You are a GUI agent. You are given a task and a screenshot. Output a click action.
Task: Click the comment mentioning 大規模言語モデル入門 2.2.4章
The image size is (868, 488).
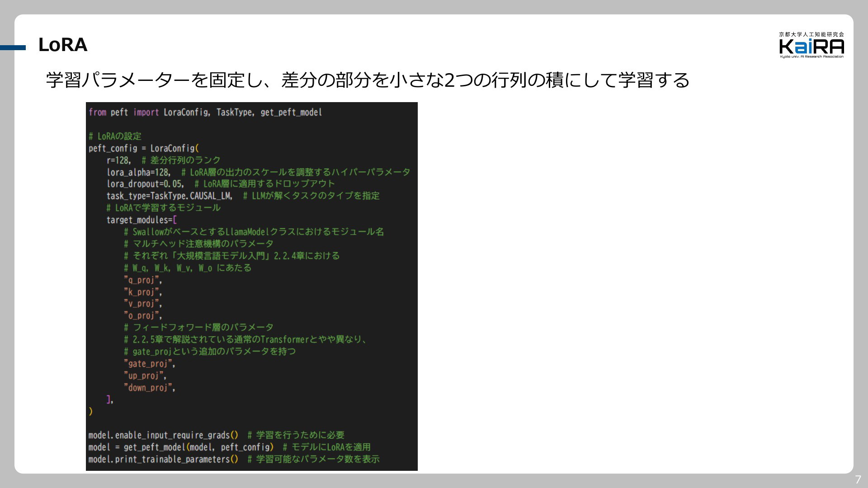(232, 256)
